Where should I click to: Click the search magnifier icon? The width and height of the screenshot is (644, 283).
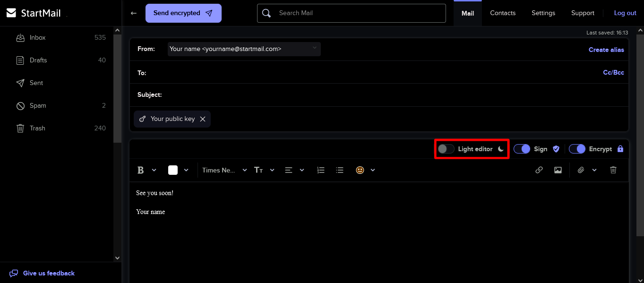[266, 13]
